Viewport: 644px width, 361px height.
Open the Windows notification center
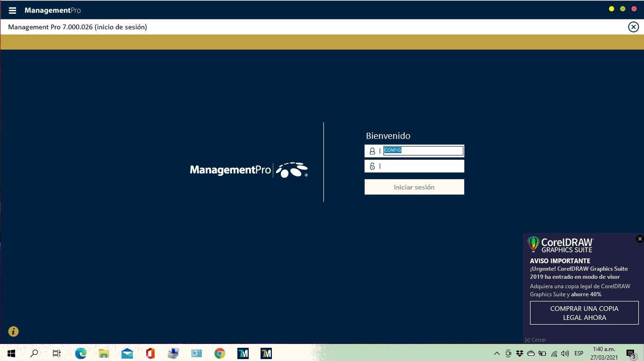click(x=630, y=353)
